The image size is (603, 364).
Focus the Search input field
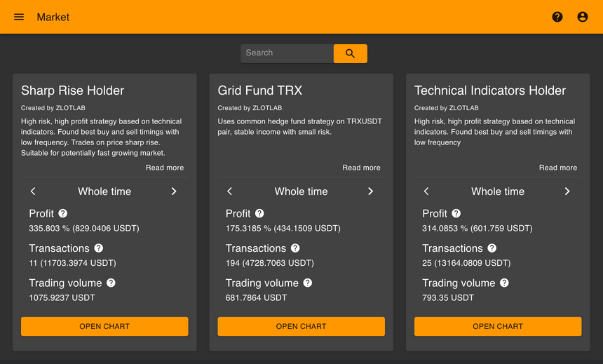pos(287,53)
